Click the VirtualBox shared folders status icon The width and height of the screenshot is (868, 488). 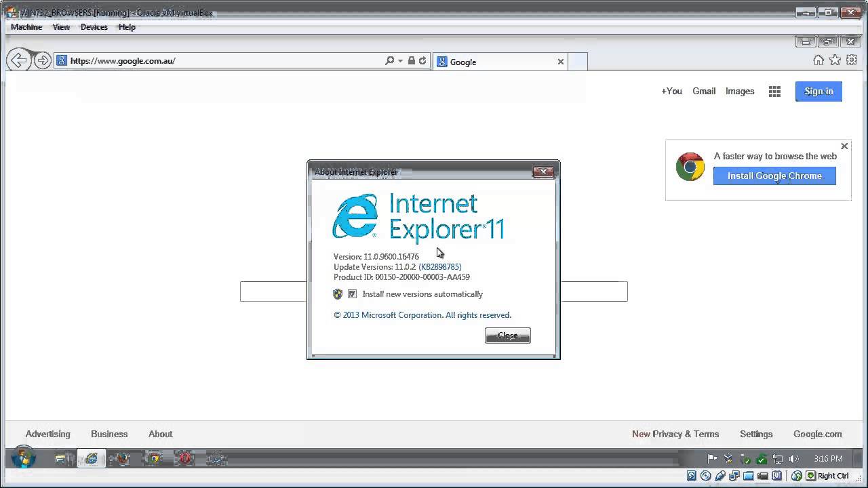(749, 476)
